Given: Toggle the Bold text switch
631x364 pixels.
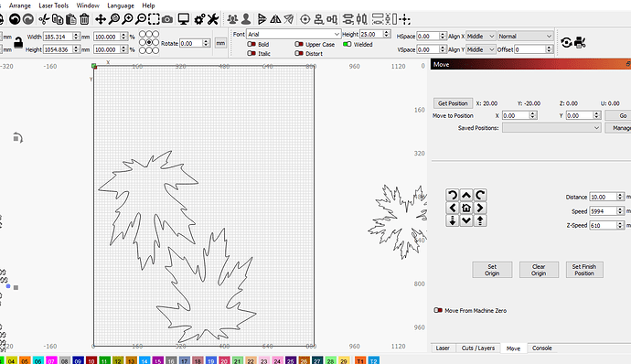Looking at the screenshot, I should (251, 44).
